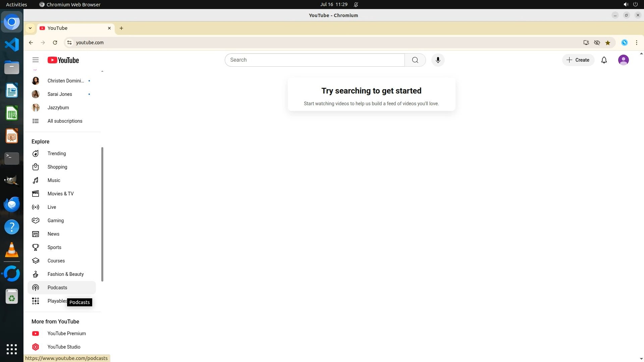Click the search magnifier button
Screen dimensions: 644x362
[x=415, y=60]
